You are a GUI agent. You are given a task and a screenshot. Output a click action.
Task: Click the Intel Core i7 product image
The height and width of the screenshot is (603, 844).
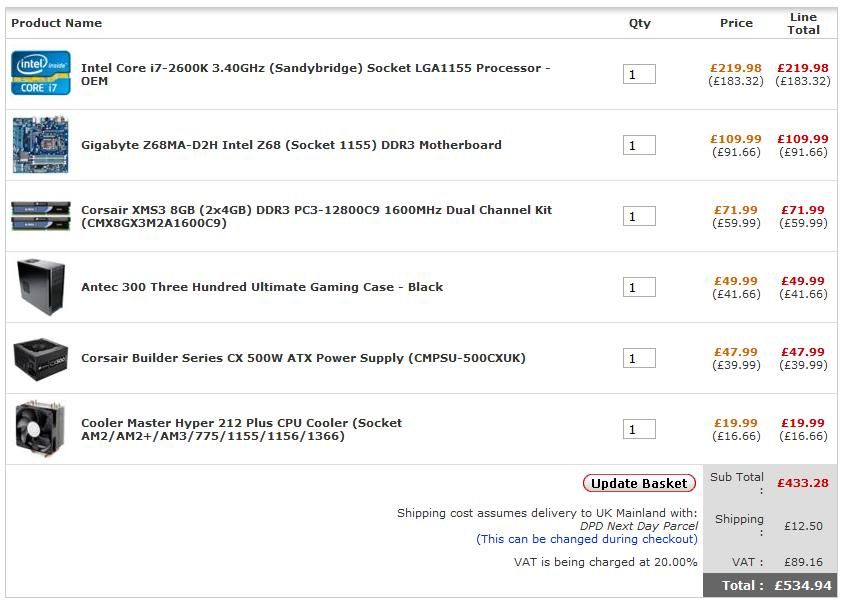[41, 74]
